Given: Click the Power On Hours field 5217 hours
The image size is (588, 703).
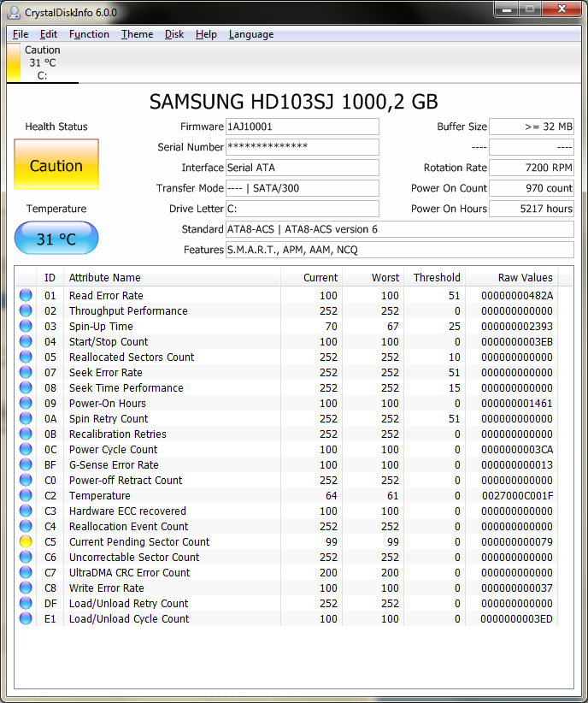Looking at the screenshot, I should click(x=532, y=209).
